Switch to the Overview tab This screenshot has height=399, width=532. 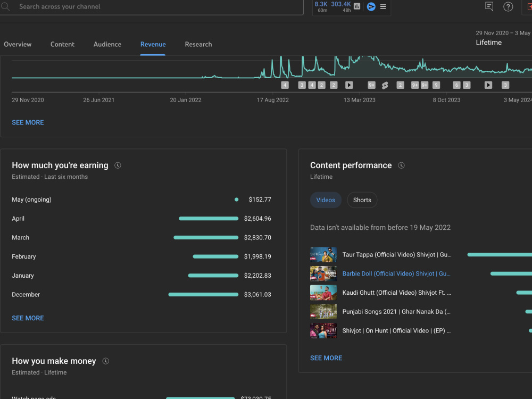coord(18,45)
